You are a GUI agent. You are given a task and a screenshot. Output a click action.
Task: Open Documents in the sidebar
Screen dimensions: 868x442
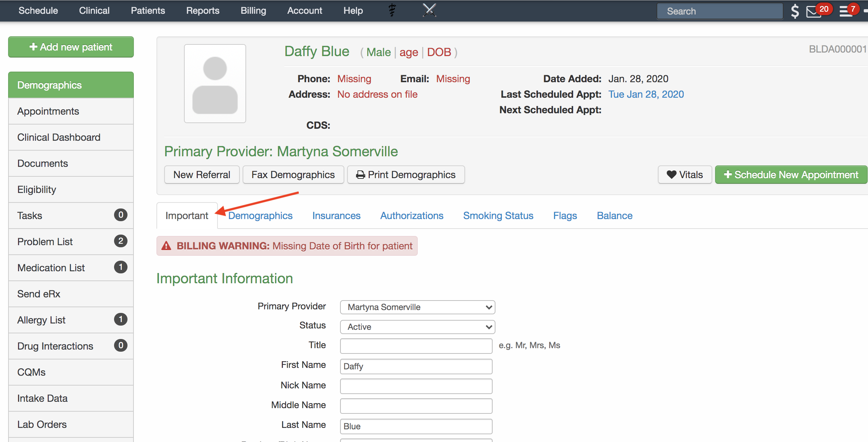point(71,163)
